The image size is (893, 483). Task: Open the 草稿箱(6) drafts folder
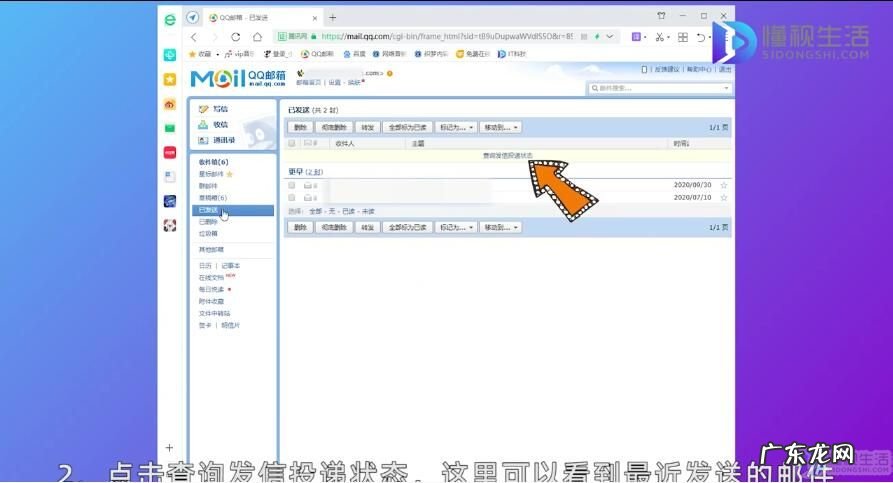coord(212,198)
